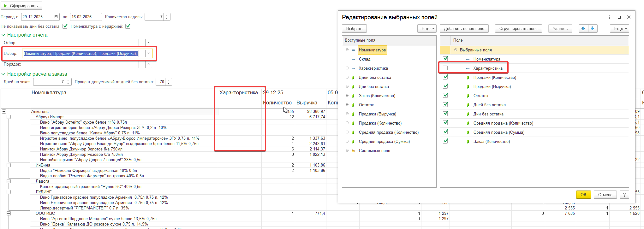Click the Сформировать button to generate report
This screenshot has height=229, width=644.
(21, 6)
